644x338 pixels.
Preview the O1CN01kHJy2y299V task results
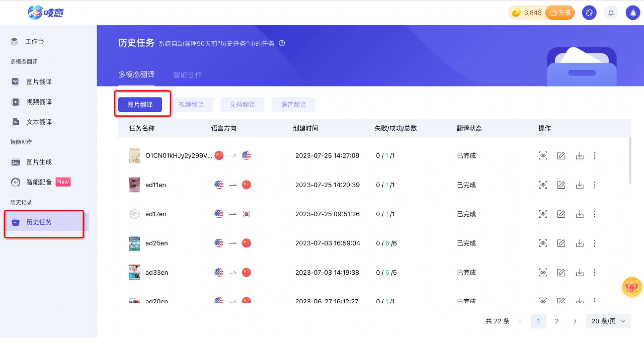[x=543, y=156]
